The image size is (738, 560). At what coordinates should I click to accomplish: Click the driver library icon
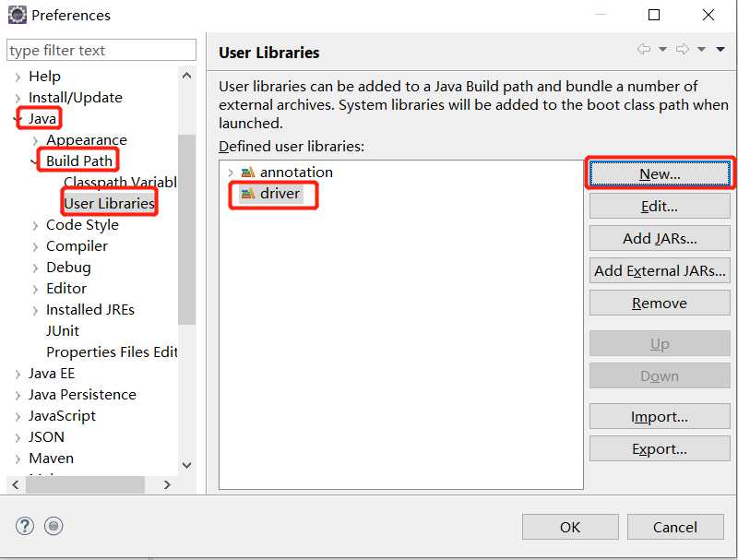pyautogui.click(x=247, y=194)
